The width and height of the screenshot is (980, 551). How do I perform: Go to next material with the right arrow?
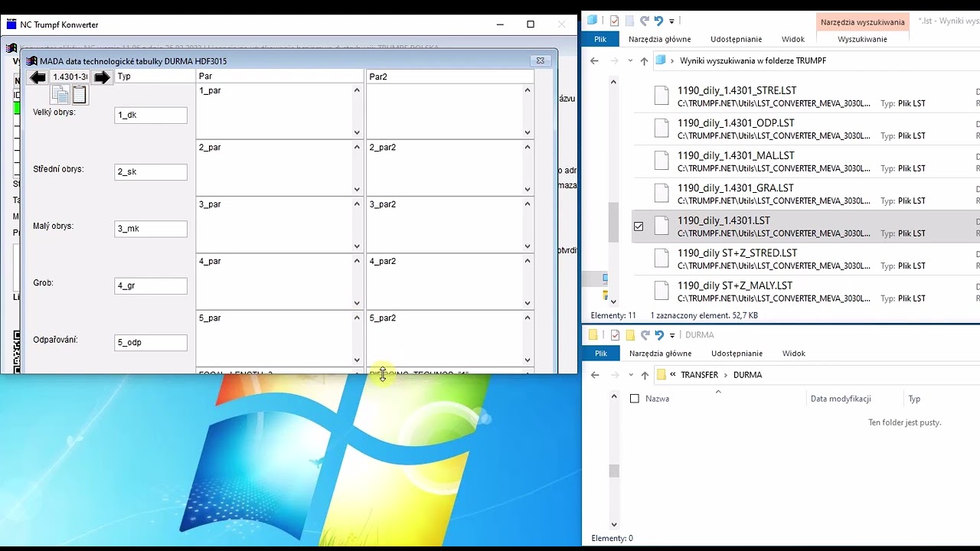(102, 77)
